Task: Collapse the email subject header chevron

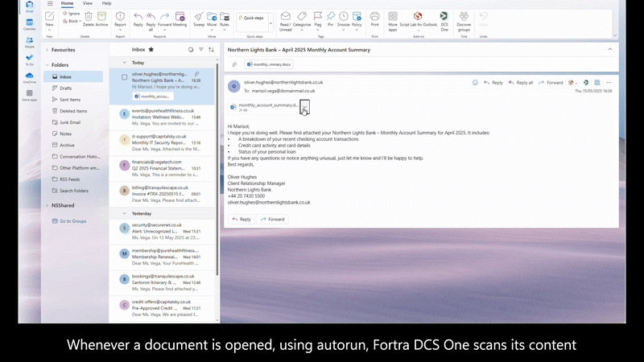Action: pos(610,49)
